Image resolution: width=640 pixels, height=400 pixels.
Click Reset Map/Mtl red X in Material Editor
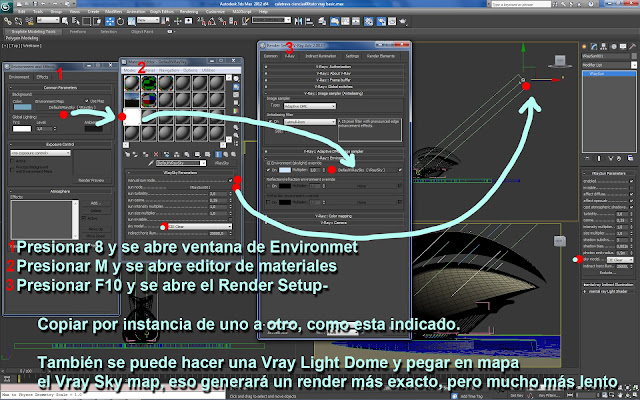[156, 154]
